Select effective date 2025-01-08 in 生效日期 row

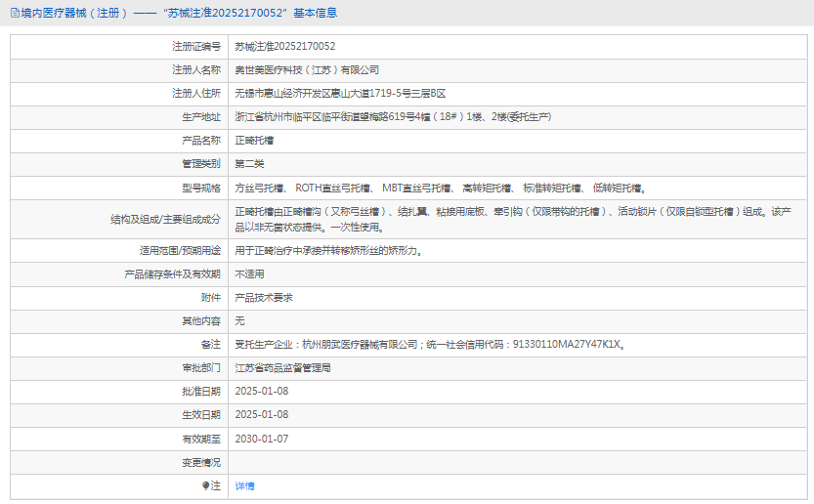coord(262,415)
